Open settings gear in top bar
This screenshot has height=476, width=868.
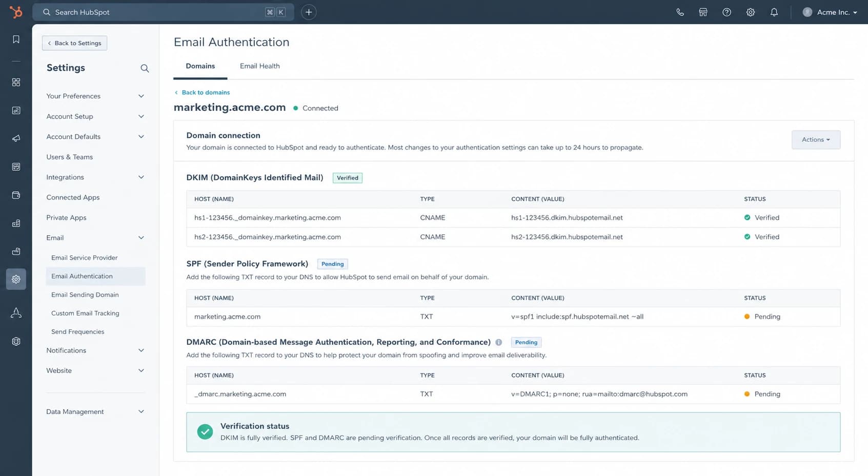[x=751, y=12]
